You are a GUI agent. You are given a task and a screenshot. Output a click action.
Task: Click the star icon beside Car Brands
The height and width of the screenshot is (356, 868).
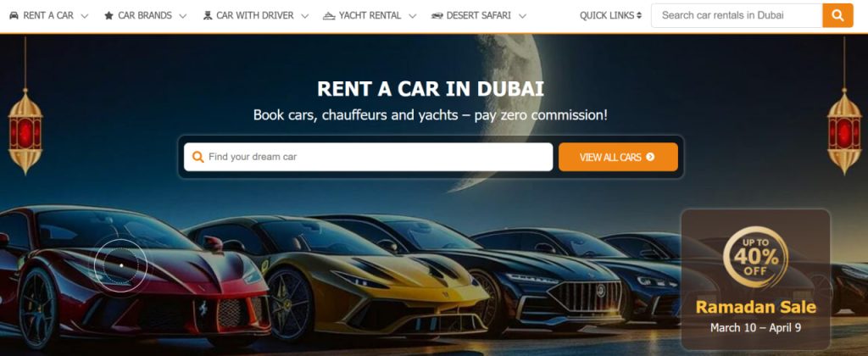click(x=109, y=15)
